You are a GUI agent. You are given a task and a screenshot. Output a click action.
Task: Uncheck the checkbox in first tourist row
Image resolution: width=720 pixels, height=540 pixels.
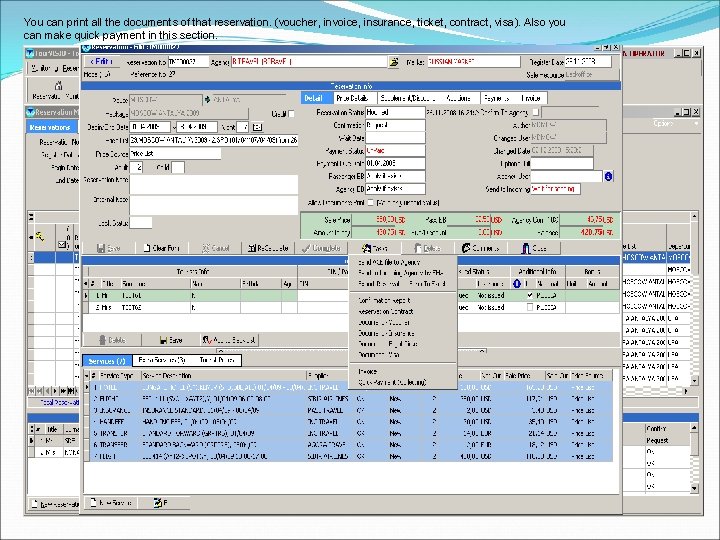click(x=530, y=295)
